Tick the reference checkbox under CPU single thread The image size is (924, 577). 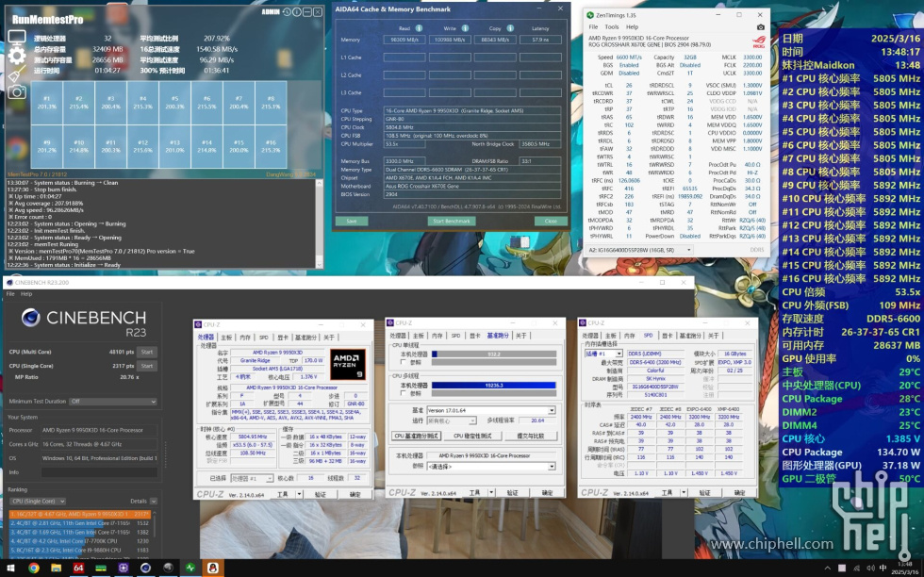pos(404,362)
